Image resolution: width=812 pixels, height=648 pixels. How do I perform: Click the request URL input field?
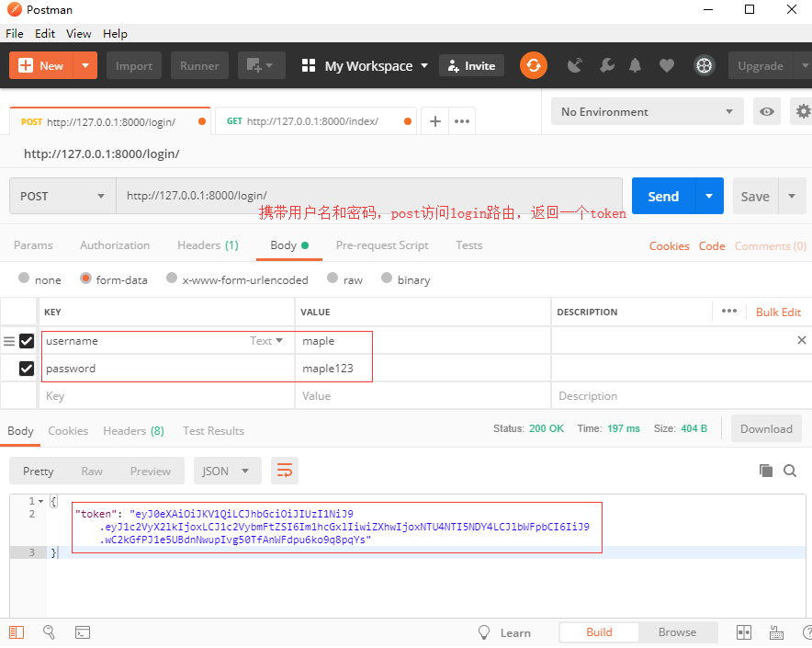pos(368,196)
